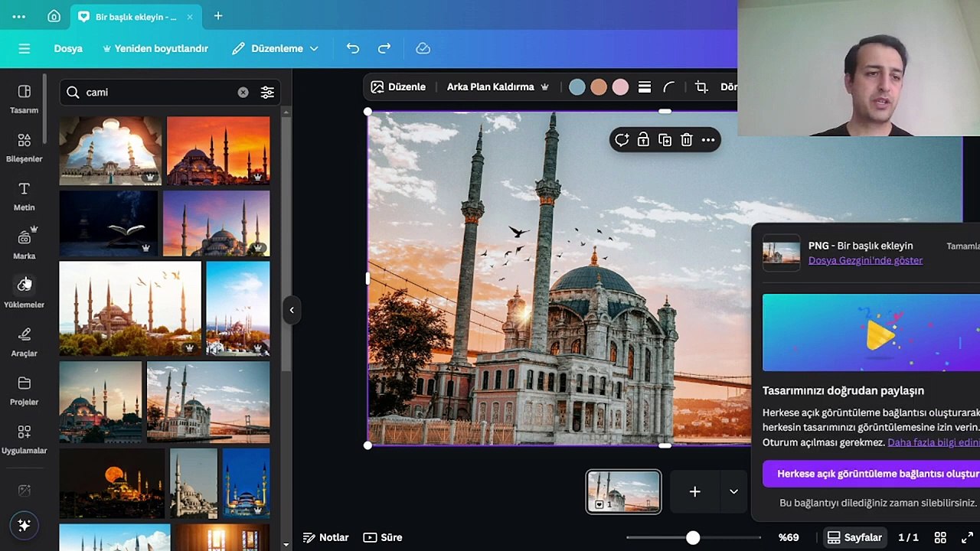Open the Marka brand panel

point(24,245)
